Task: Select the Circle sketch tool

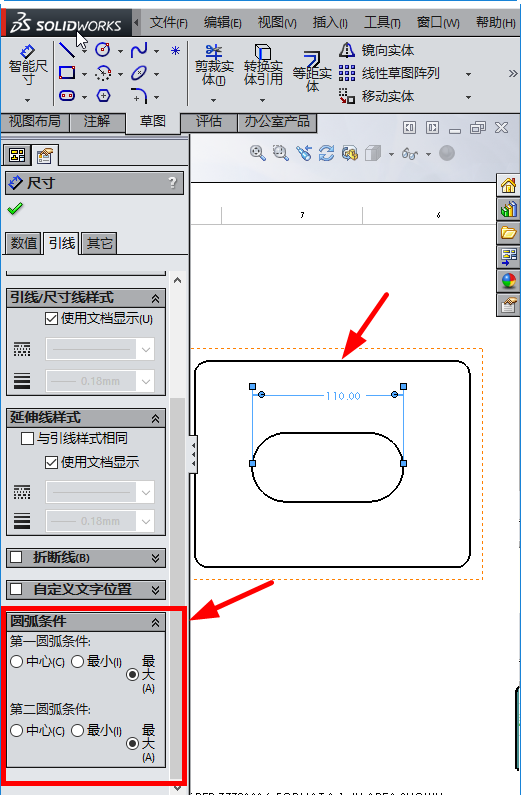Action: (x=103, y=49)
